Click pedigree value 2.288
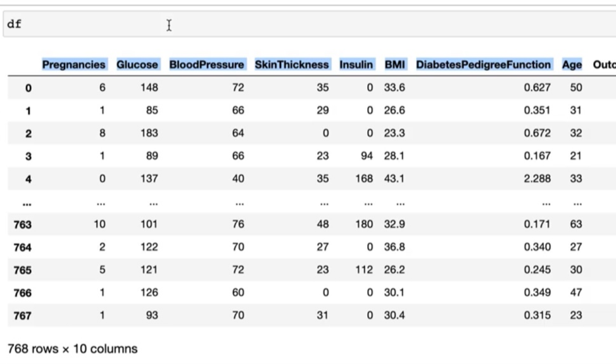Screen dimensions: 616x364 [x=537, y=179]
